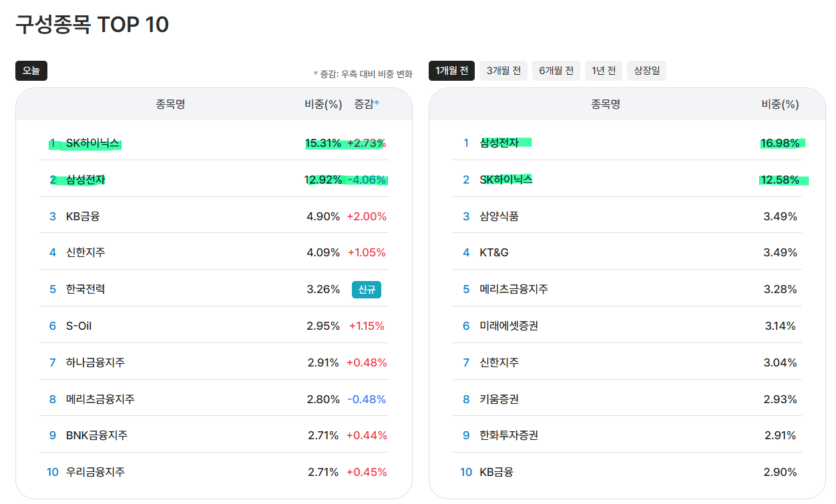Click 키움증권 stock name
836x504 pixels.
[499, 399]
